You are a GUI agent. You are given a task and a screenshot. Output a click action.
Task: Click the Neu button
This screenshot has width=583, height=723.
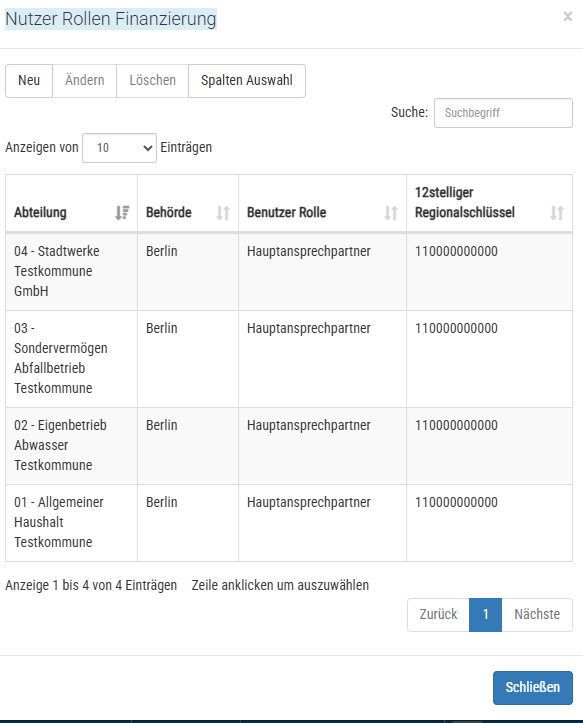tap(29, 81)
